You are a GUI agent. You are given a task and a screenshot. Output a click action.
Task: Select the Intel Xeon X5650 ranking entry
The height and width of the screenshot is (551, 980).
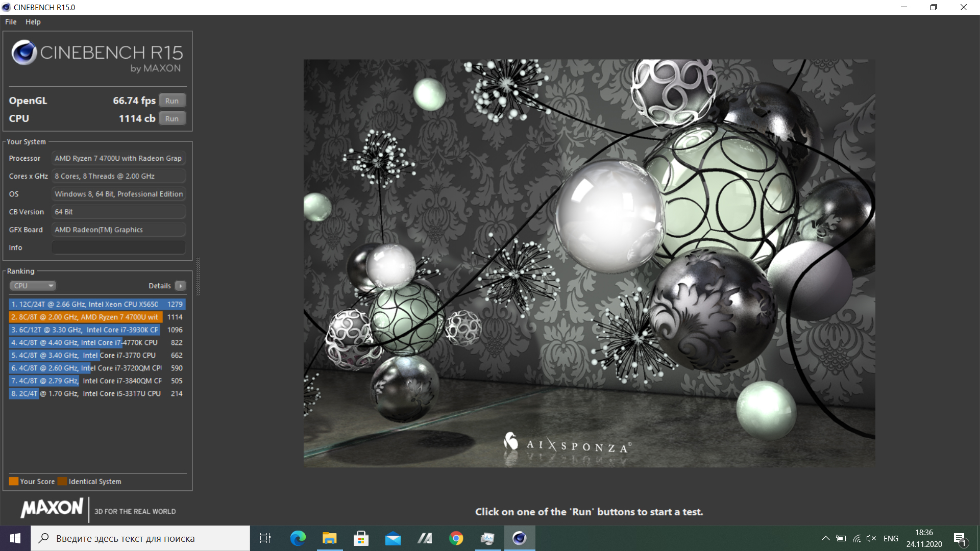97,304
